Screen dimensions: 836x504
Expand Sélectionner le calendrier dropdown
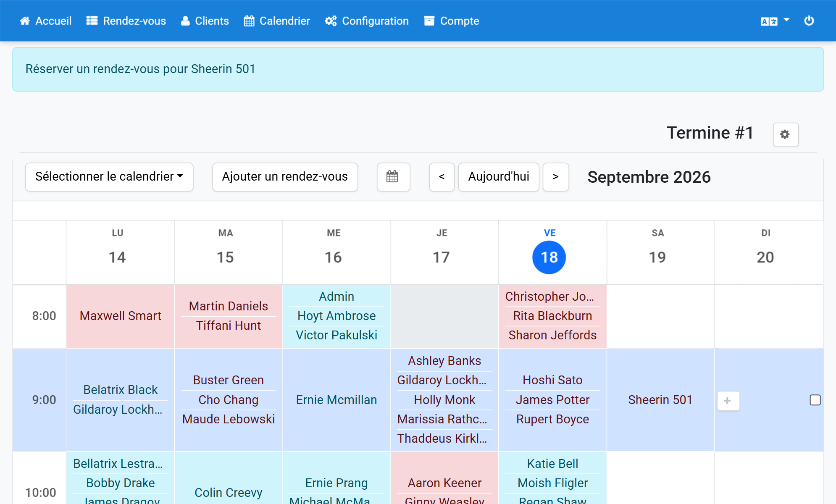click(109, 177)
